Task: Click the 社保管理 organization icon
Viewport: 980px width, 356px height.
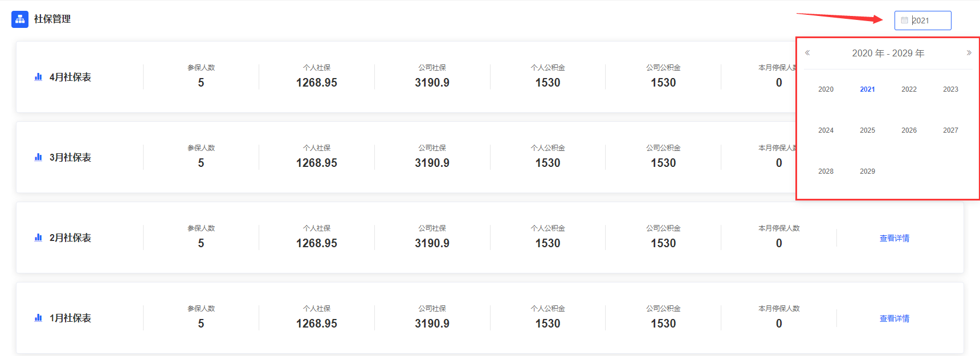Action: pos(20,19)
